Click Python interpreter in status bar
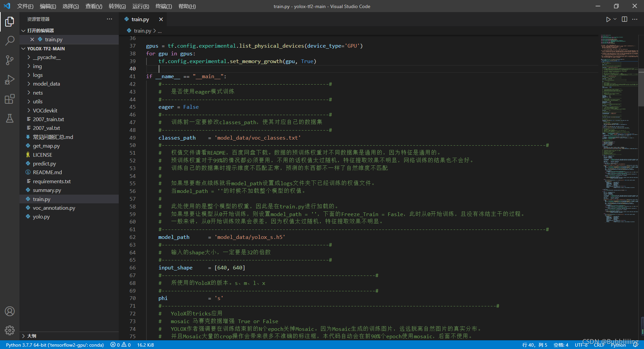The width and height of the screenshot is (644, 349). [x=55, y=345]
